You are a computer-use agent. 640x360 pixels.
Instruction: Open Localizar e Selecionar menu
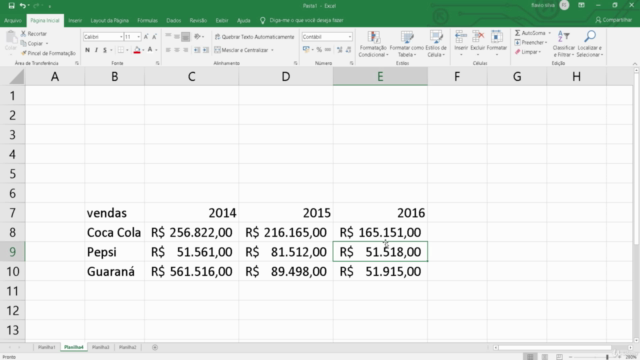pyautogui.click(x=590, y=44)
